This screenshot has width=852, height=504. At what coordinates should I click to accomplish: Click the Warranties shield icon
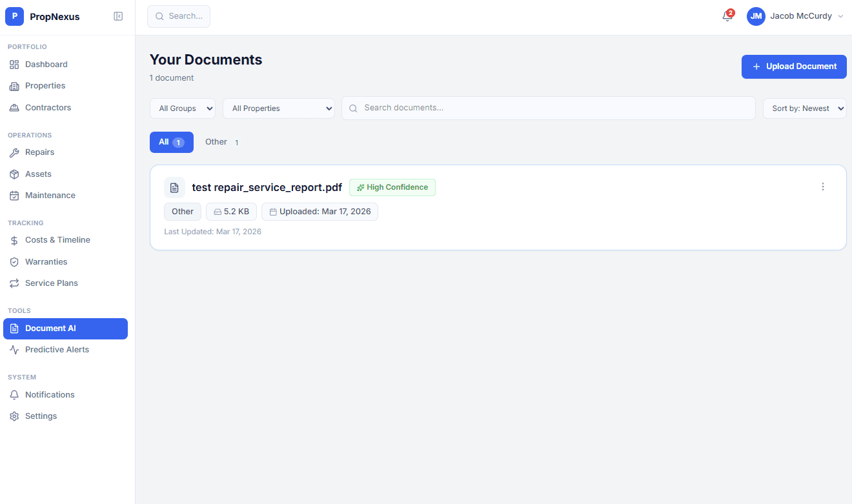[14, 261]
